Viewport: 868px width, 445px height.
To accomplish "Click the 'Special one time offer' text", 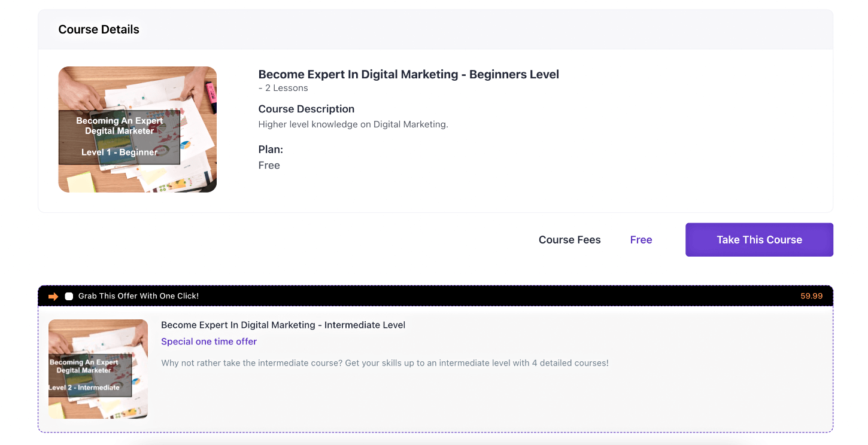I will click(209, 342).
